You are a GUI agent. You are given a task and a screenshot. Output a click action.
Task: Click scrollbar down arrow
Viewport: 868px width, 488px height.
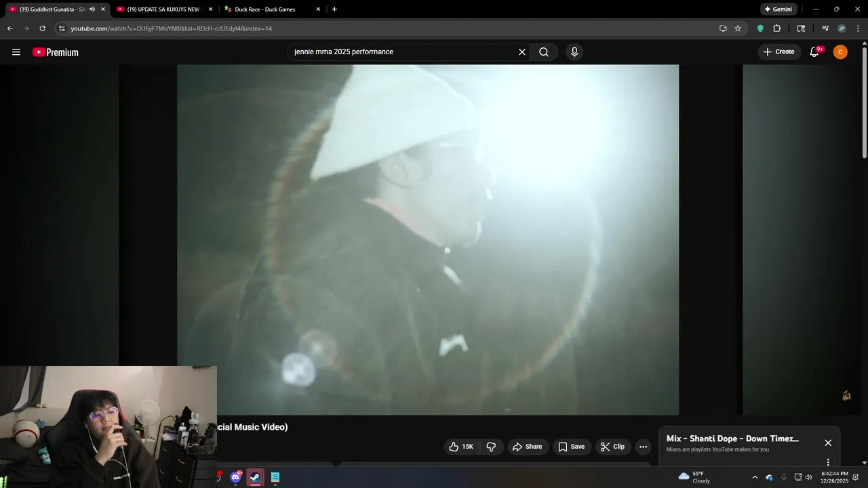click(x=864, y=463)
